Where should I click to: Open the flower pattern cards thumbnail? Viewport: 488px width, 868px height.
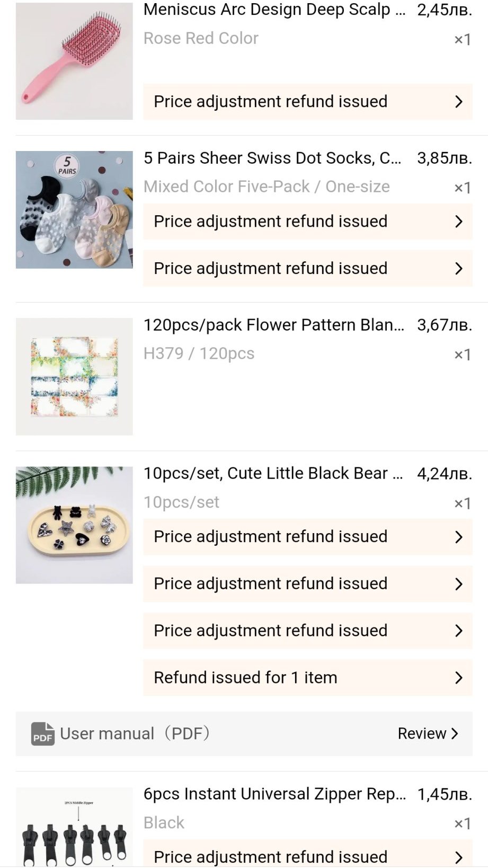(74, 377)
